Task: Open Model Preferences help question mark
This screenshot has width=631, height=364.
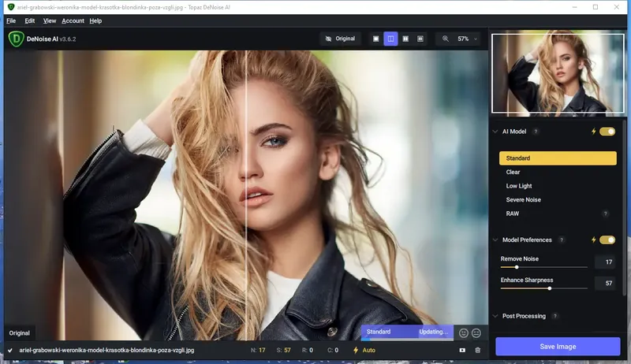Action: (562, 240)
